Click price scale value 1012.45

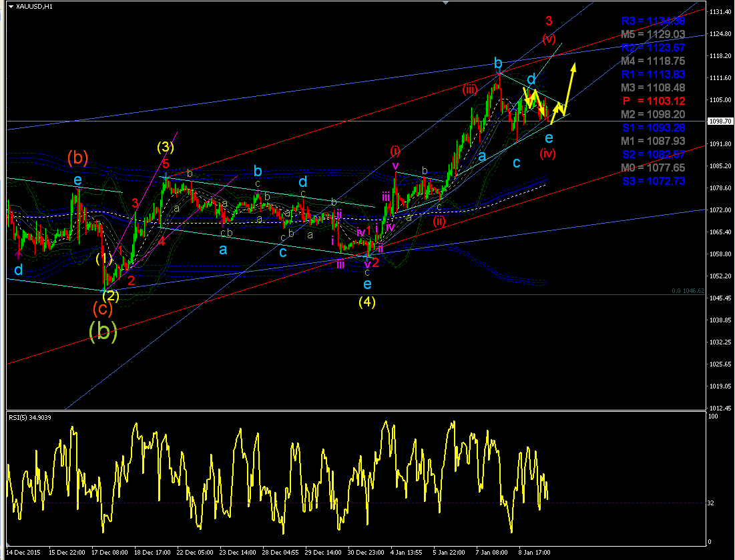(x=720, y=408)
